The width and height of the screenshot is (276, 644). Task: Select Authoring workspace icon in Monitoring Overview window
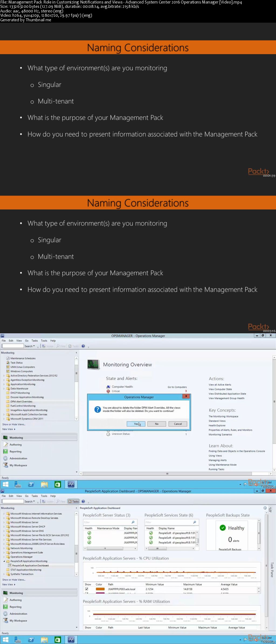point(5,444)
